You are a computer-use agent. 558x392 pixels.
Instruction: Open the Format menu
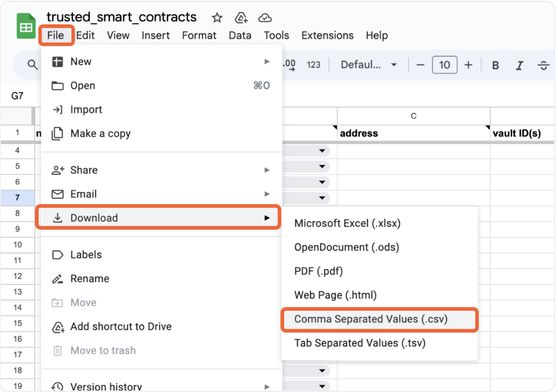coord(199,35)
